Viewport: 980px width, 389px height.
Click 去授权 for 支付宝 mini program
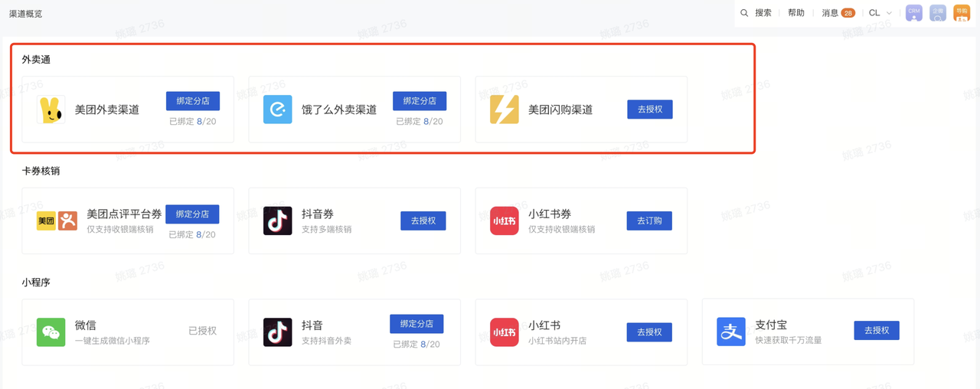click(877, 331)
